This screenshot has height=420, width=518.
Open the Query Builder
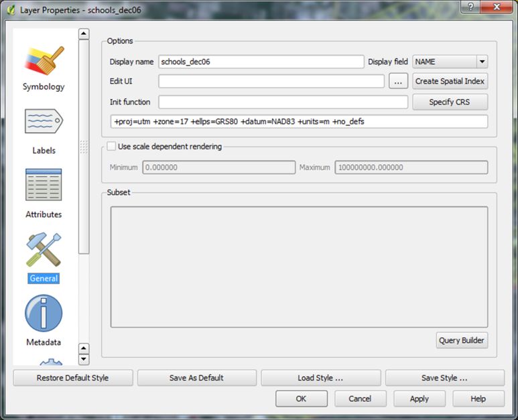pyautogui.click(x=462, y=340)
